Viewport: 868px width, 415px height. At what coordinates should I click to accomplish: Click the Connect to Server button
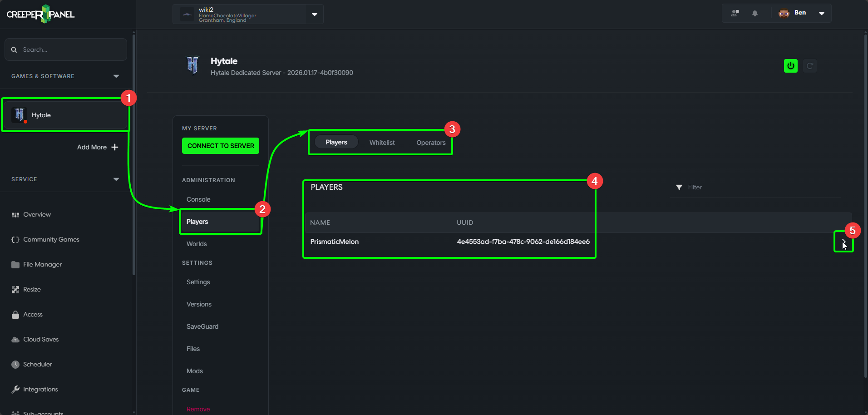[x=221, y=146]
